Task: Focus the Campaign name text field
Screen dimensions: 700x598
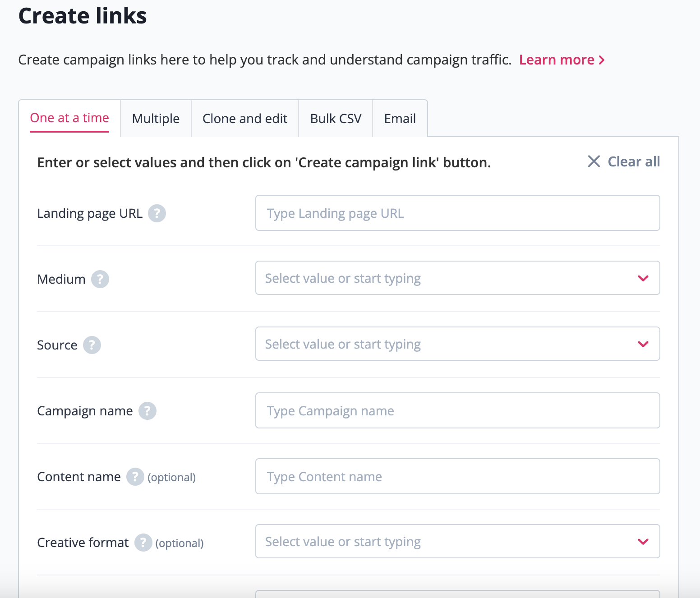Action: click(457, 410)
